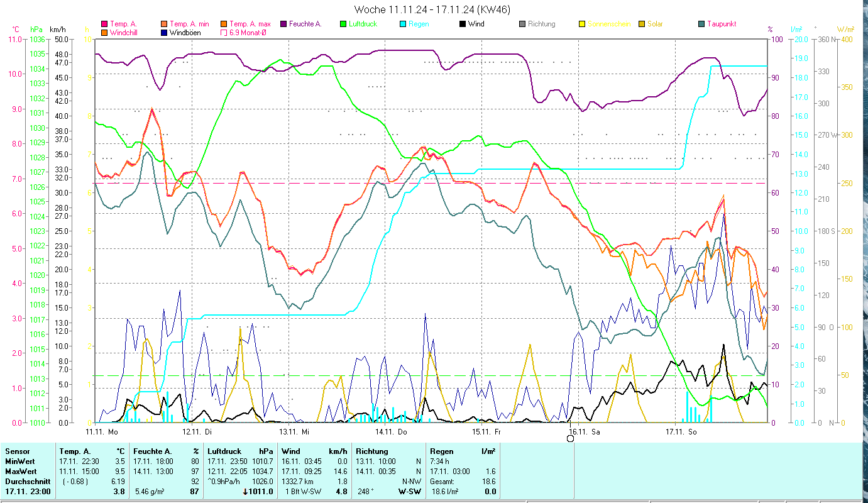Click the sunshine duration '7:34 h'
The height and width of the screenshot is (503, 868).
coord(440,462)
